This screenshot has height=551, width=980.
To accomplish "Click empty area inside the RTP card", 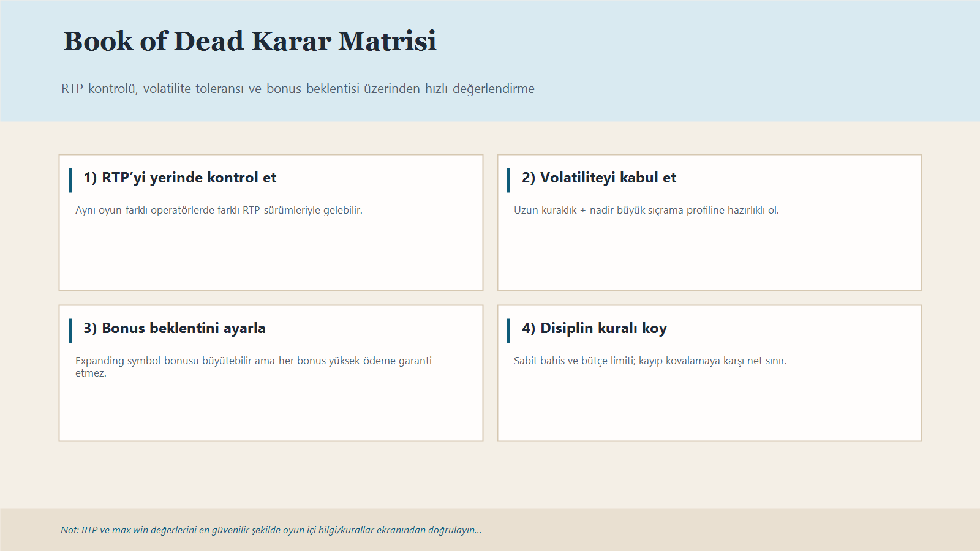I will point(271,257).
